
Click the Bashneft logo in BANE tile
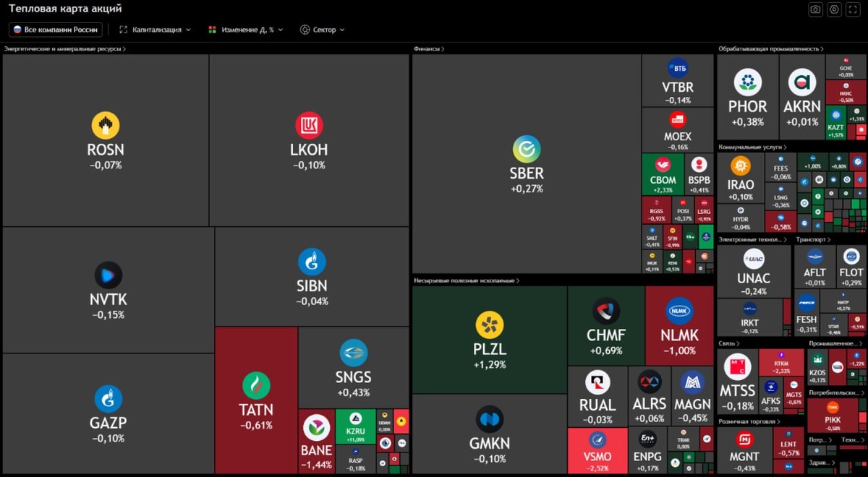[x=316, y=429]
